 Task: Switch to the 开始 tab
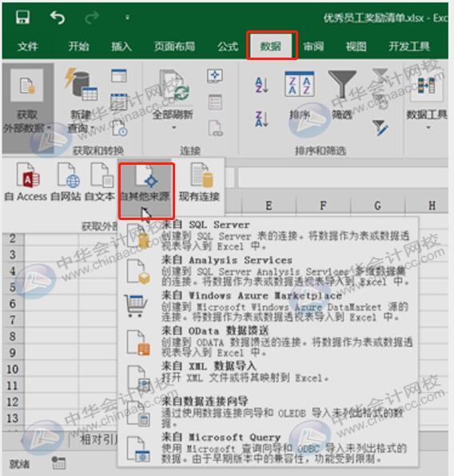(x=78, y=46)
